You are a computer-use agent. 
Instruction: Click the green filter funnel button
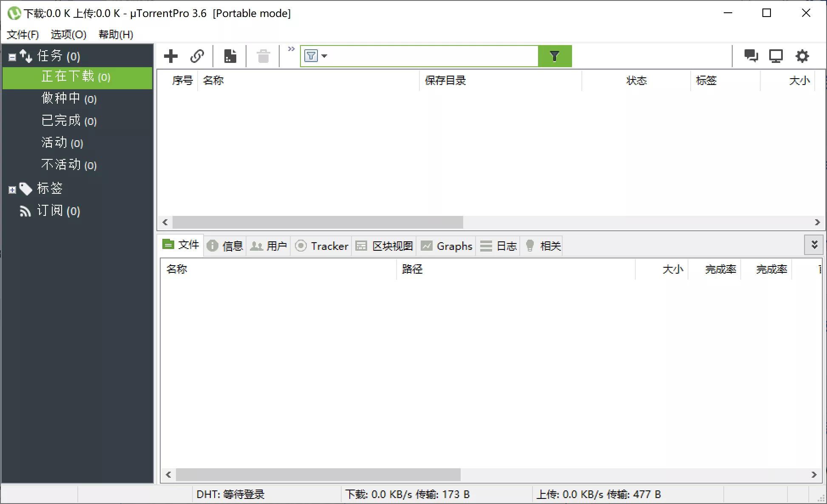click(555, 56)
